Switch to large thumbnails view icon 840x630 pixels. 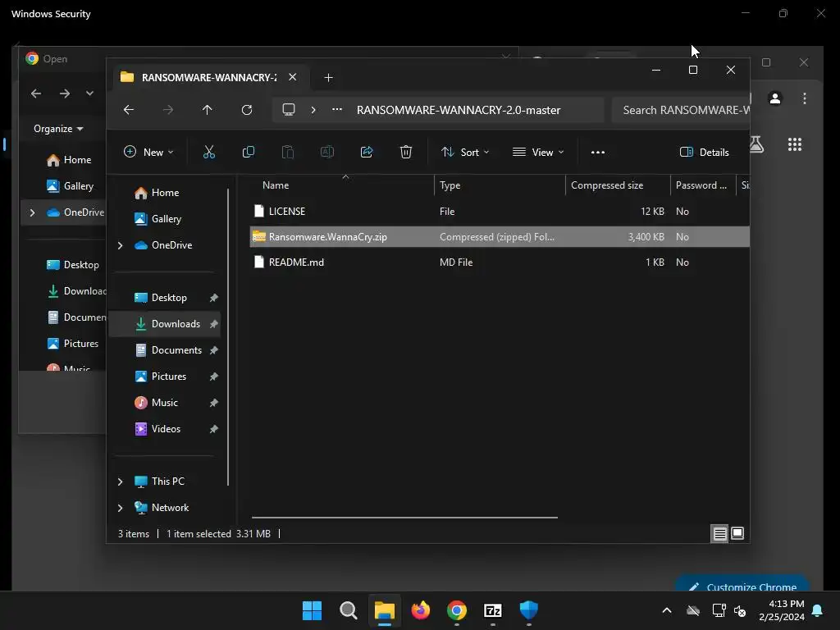coord(737,533)
